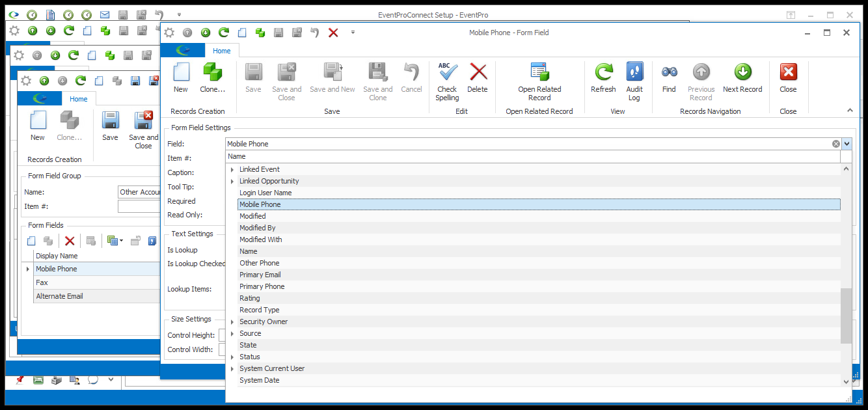This screenshot has width=868, height=410.
Task: Open the Home tab in Form Field Group window
Action: click(x=79, y=99)
